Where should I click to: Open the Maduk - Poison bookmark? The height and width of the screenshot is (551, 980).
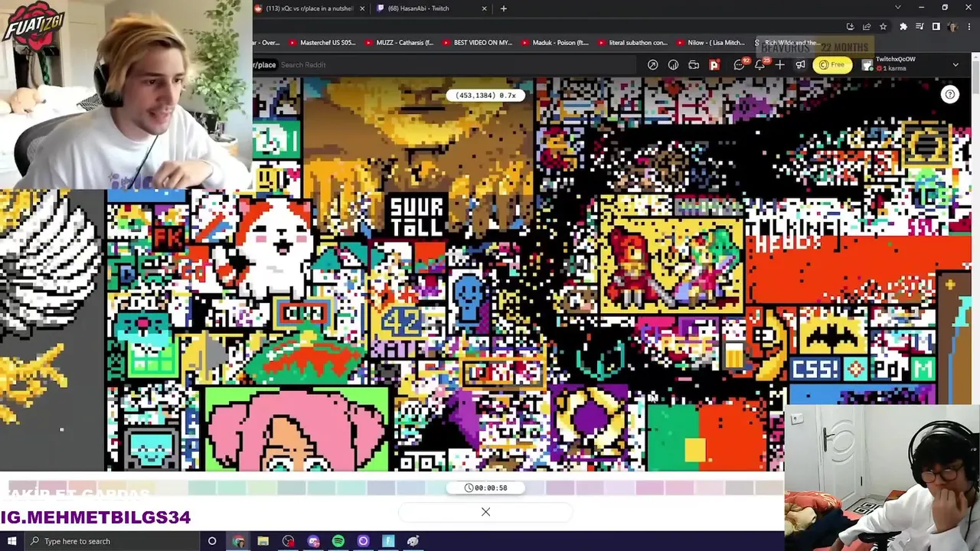[556, 43]
